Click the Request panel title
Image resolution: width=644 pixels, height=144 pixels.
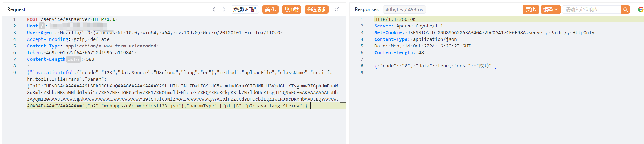[x=16, y=9]
